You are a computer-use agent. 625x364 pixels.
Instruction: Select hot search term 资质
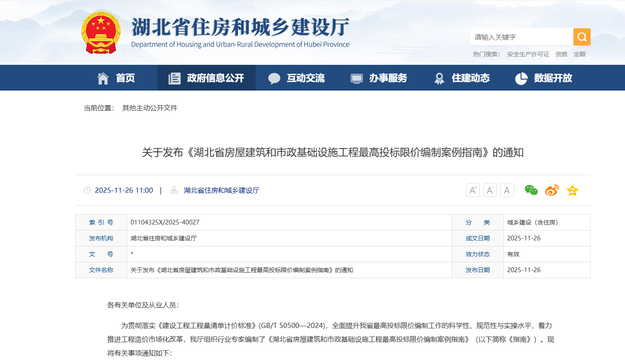point(561,54)
